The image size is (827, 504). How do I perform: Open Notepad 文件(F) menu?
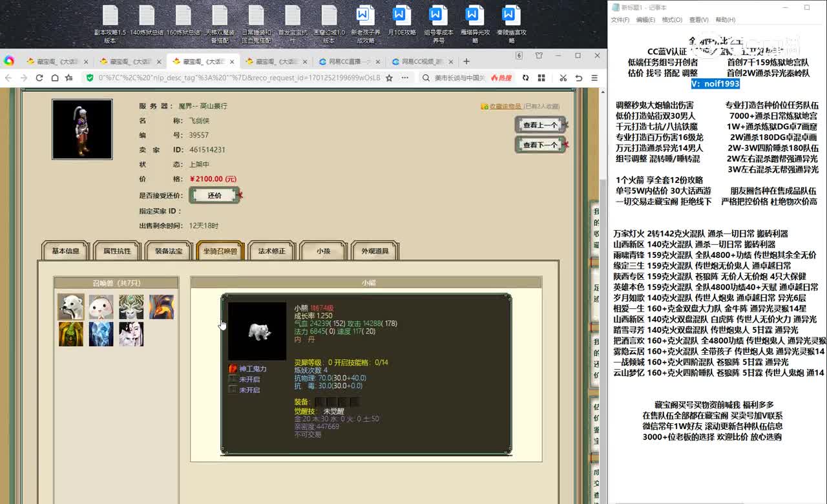620,20
